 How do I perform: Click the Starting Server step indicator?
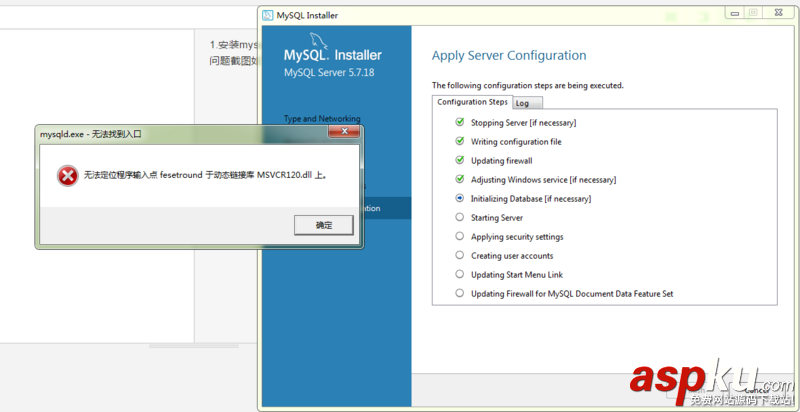pyautogui.click(x=460, y=217)
